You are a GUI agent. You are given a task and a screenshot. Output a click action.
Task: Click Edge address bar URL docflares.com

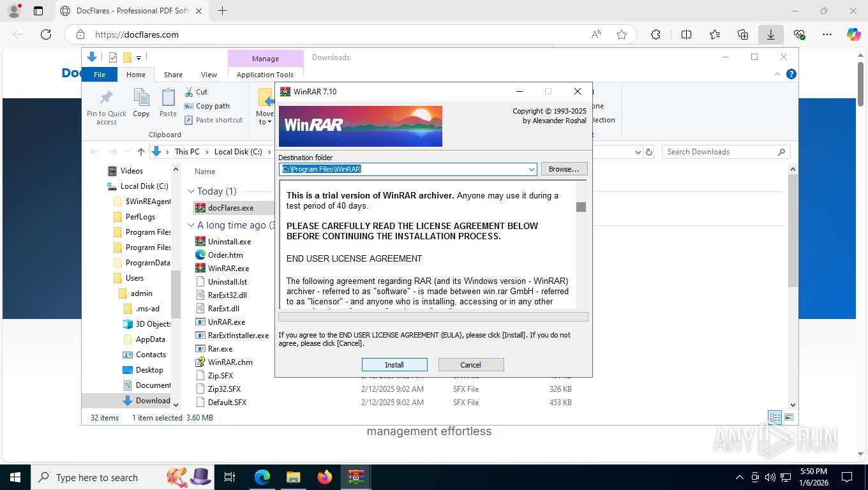[x=137, y=34]
